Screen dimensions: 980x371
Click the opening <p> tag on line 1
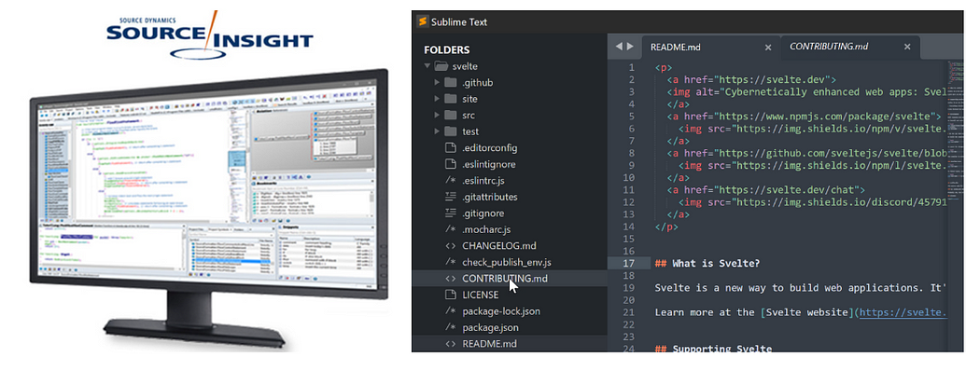[x=664, y=67]
